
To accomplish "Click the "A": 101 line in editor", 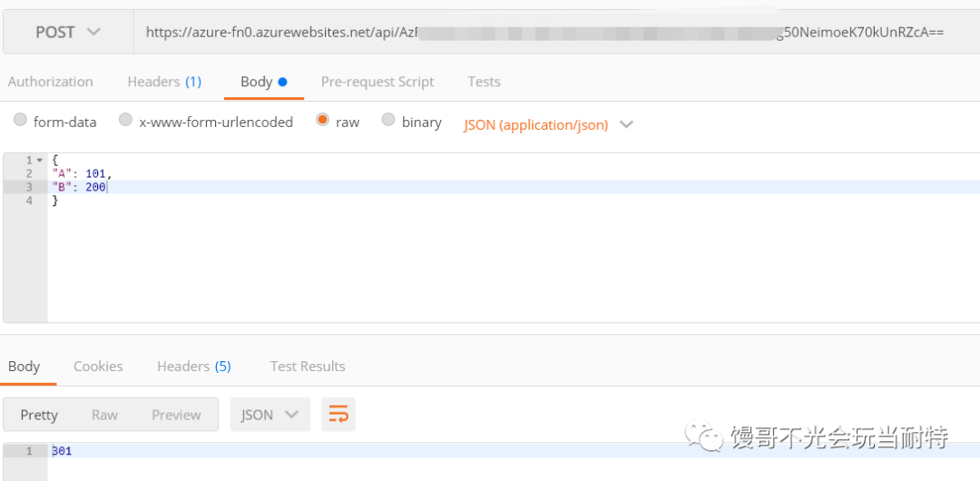I will tap(82, 173).
